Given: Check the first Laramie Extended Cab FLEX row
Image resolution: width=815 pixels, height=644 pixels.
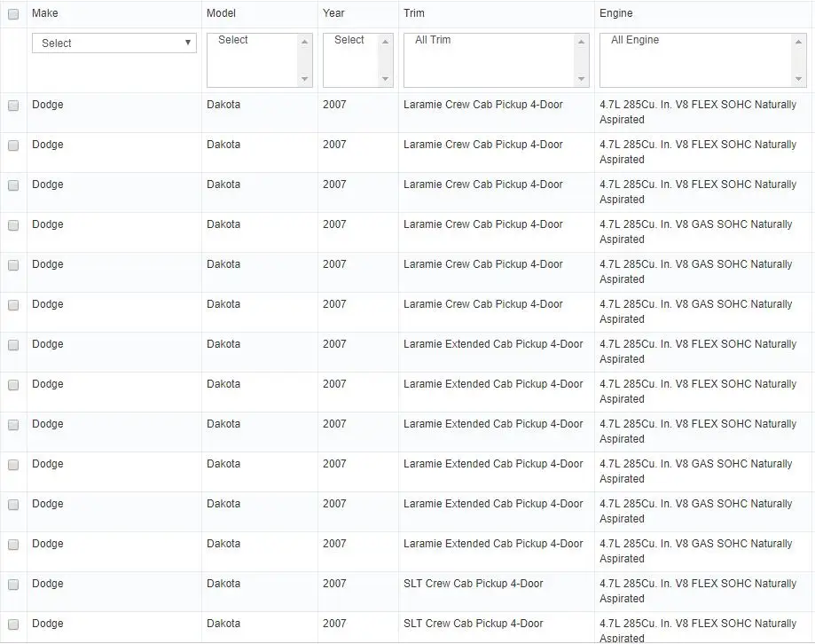Looking at the screenshot, I should pyautogui.click(x=13, y=345).
